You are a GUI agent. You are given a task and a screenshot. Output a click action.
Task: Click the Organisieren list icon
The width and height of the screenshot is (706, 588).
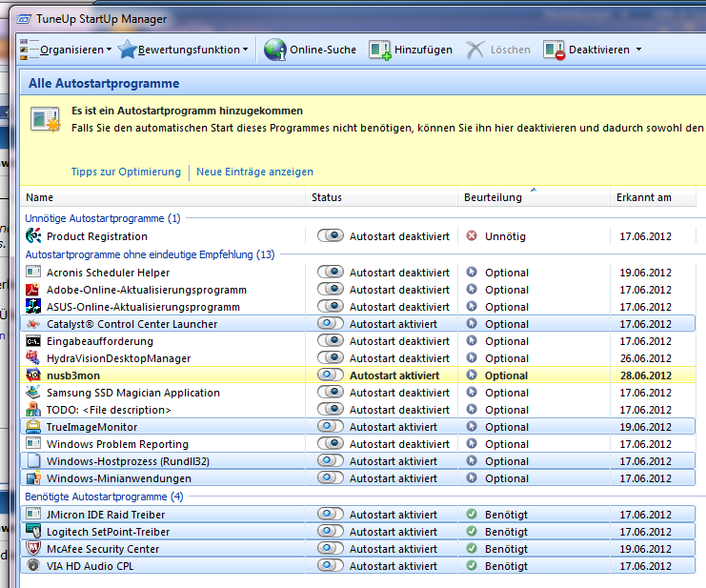pos(29,50)
